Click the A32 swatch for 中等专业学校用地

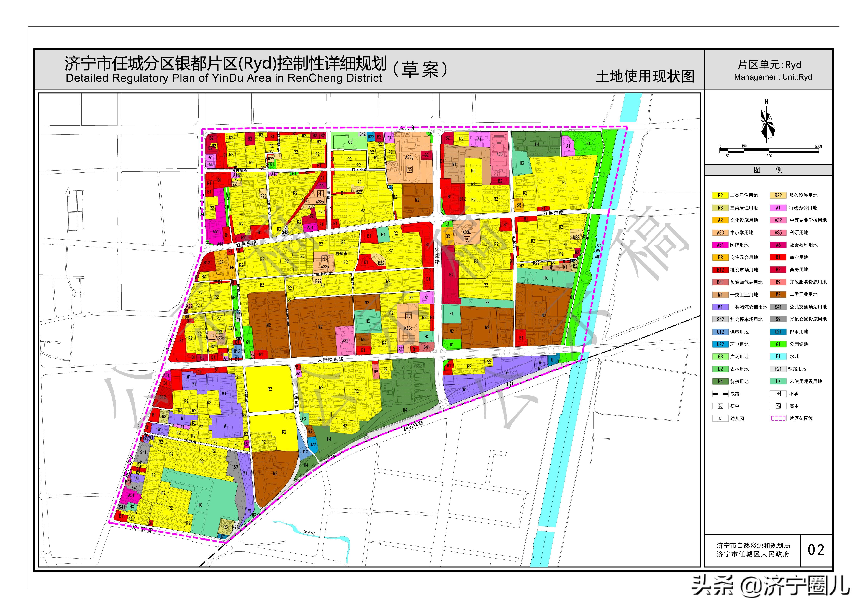click(778, 220)
